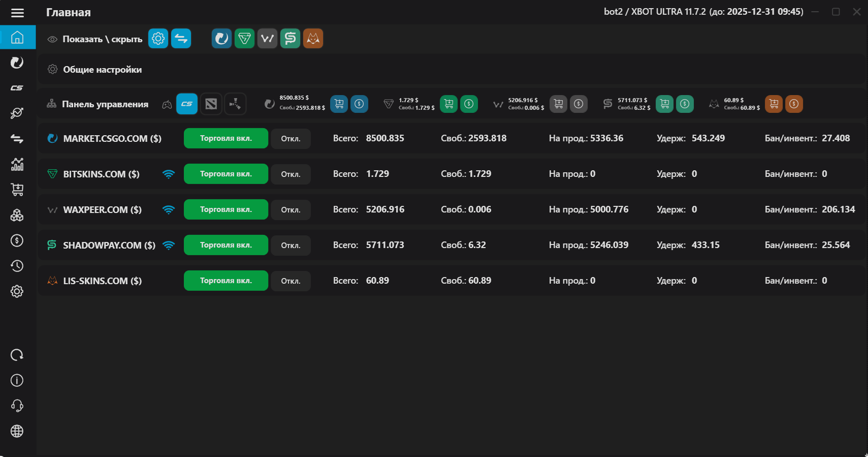Click the CS section icon in left sidebar
This screenshot has width=868, height=457.
[17, 88]
